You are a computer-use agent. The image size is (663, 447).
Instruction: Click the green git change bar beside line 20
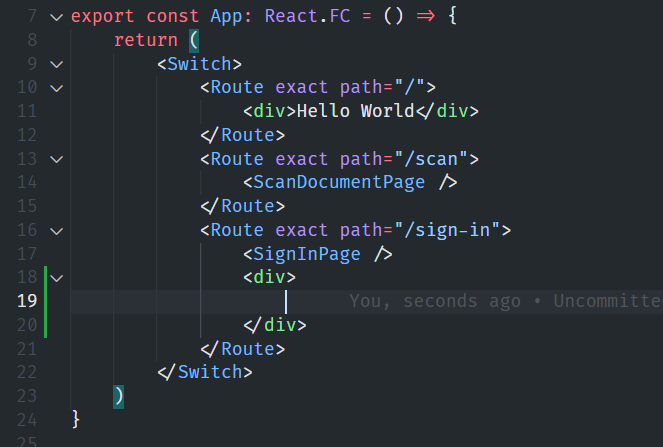[45, 325]
